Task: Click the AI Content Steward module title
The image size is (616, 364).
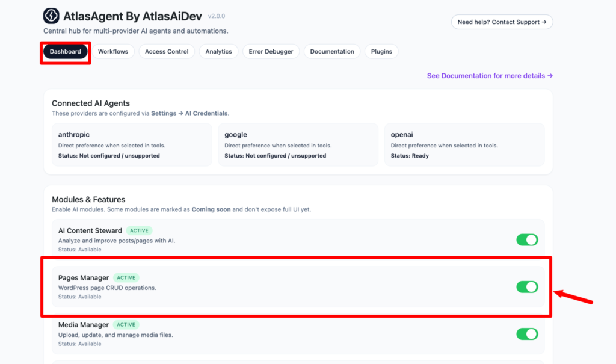Action: (90, 231)
